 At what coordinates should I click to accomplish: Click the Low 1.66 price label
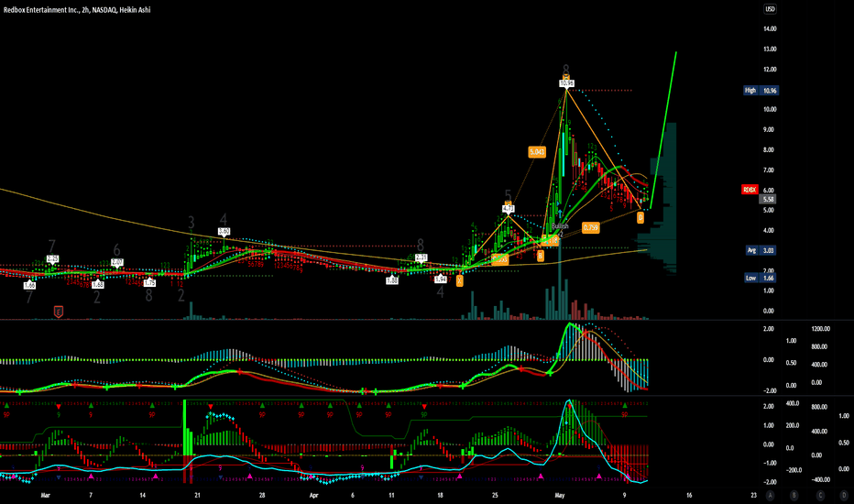click(761, 278)
